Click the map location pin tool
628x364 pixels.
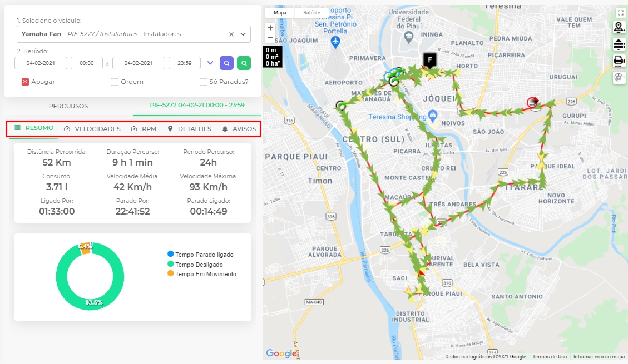(x=619, y=27)
